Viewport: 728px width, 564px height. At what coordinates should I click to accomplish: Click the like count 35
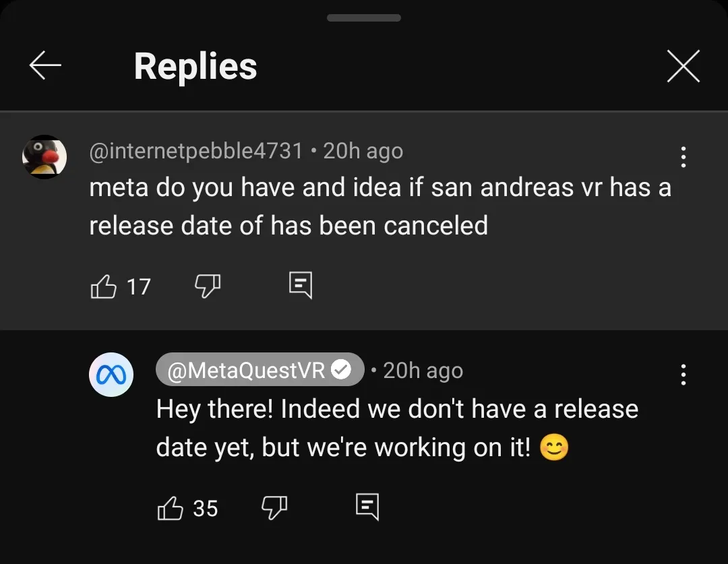[205, 508]
